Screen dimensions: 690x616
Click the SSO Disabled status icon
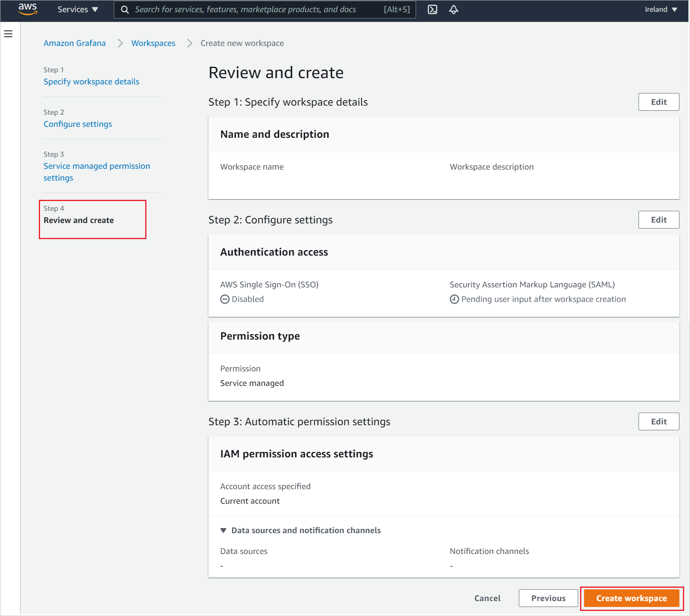[x=224, y=299]
